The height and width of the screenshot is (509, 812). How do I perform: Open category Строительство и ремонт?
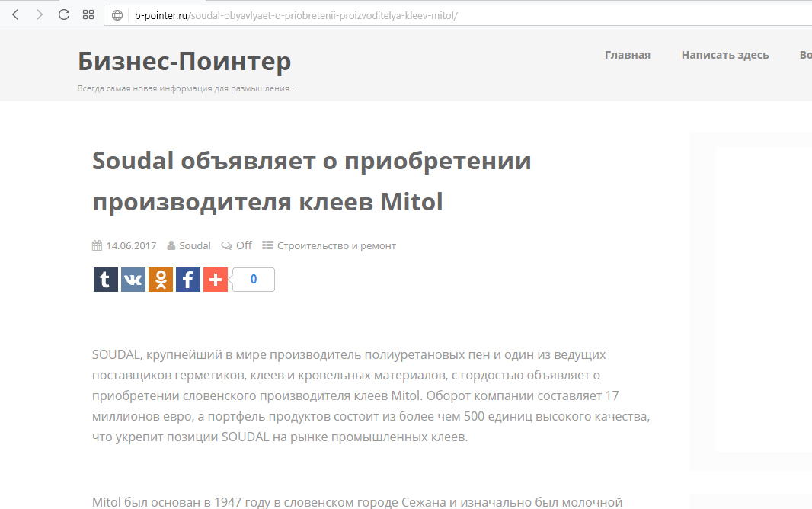tap(337, 245)
